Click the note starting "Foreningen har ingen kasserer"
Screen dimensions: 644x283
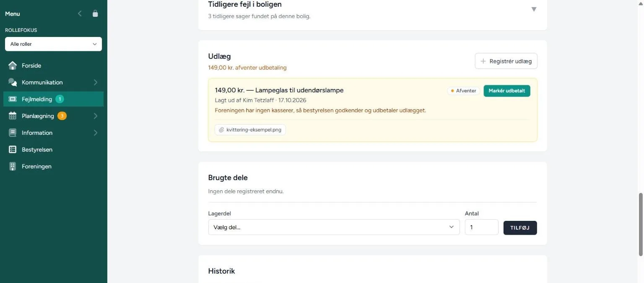click(320, 110)
